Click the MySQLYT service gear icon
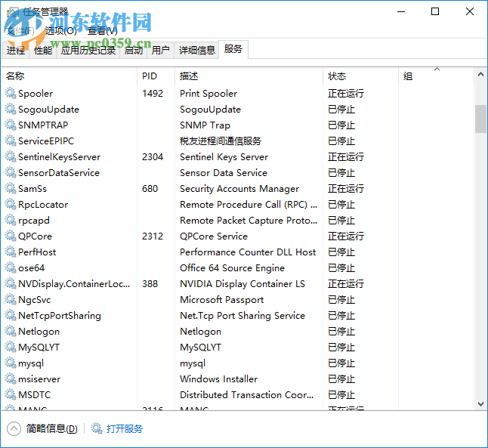 point(11,347)
